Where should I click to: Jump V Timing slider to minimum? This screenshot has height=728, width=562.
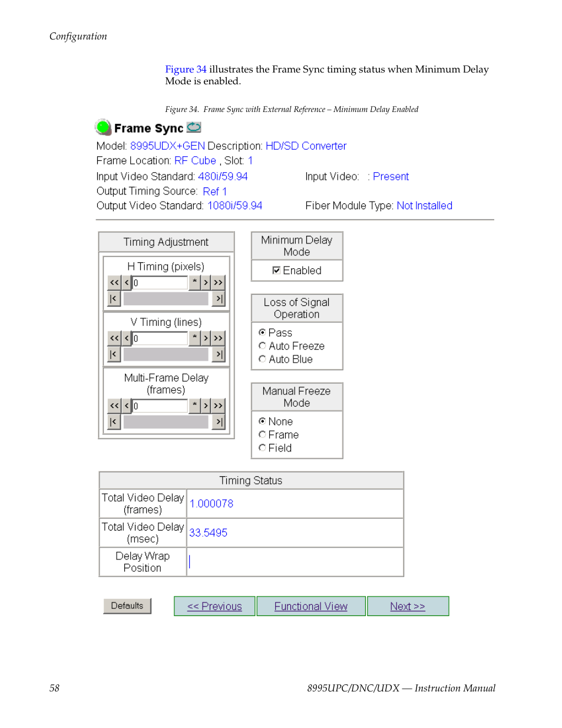[x=114, y=354]
